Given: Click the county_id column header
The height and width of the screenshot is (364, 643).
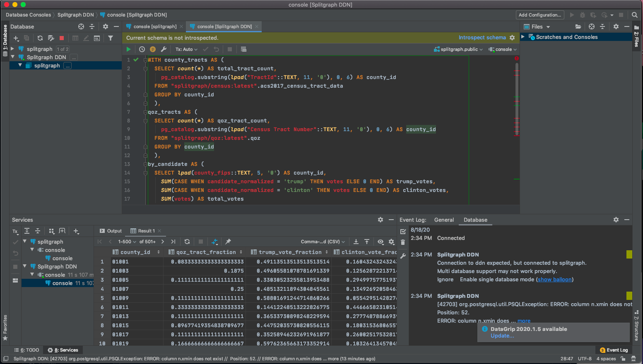Looking at the screenshot, I should point(136,252).
